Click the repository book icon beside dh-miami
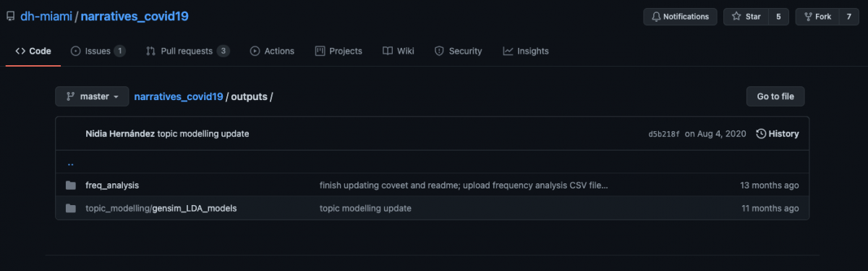Screen dimensions: 868x271 click(x=11, y=16)
